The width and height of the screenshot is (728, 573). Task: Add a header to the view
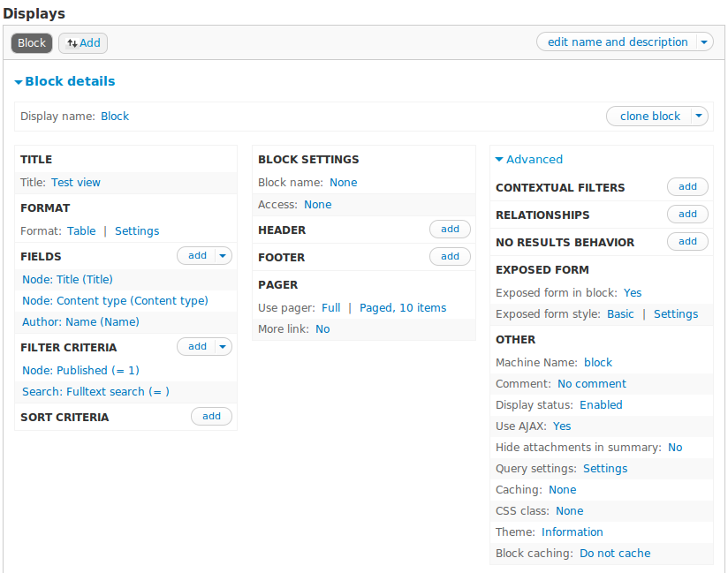pos(450,230)
